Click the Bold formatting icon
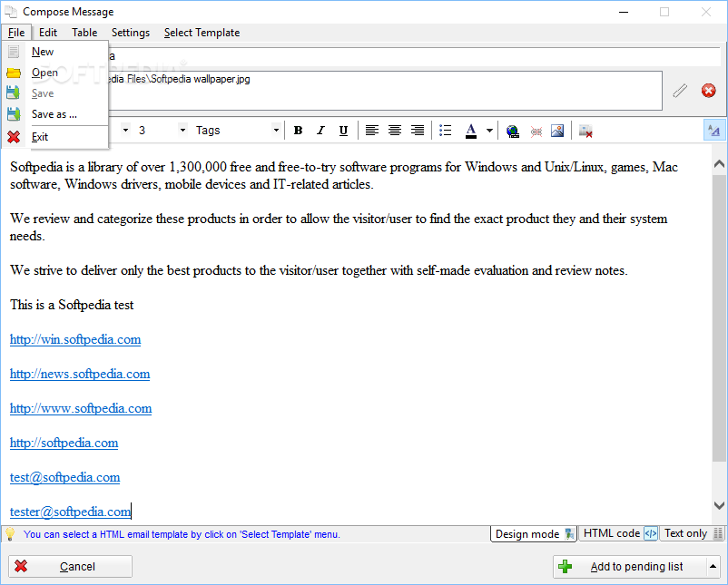The width and height of the screenshot is (728, 585). coord(298,131)
